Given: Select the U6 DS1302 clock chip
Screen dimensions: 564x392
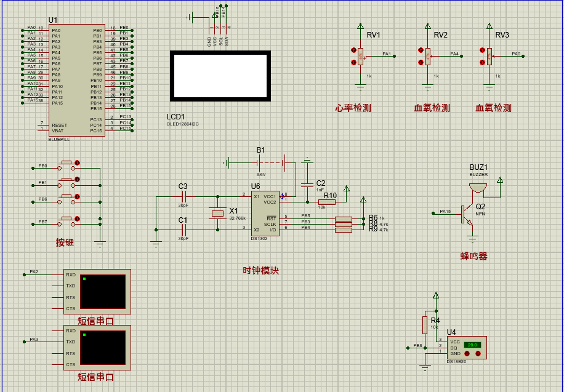Looking at the screenshot, I should (265, 214).
